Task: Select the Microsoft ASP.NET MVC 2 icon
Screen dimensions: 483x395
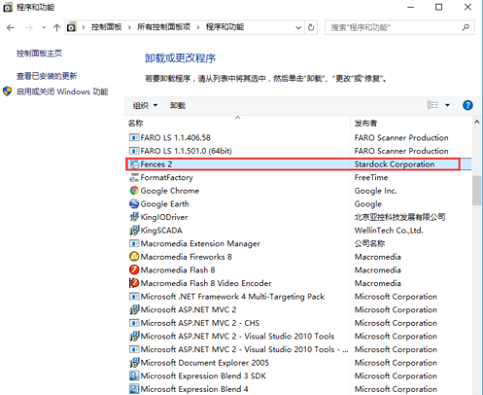Action: [134, 310]
